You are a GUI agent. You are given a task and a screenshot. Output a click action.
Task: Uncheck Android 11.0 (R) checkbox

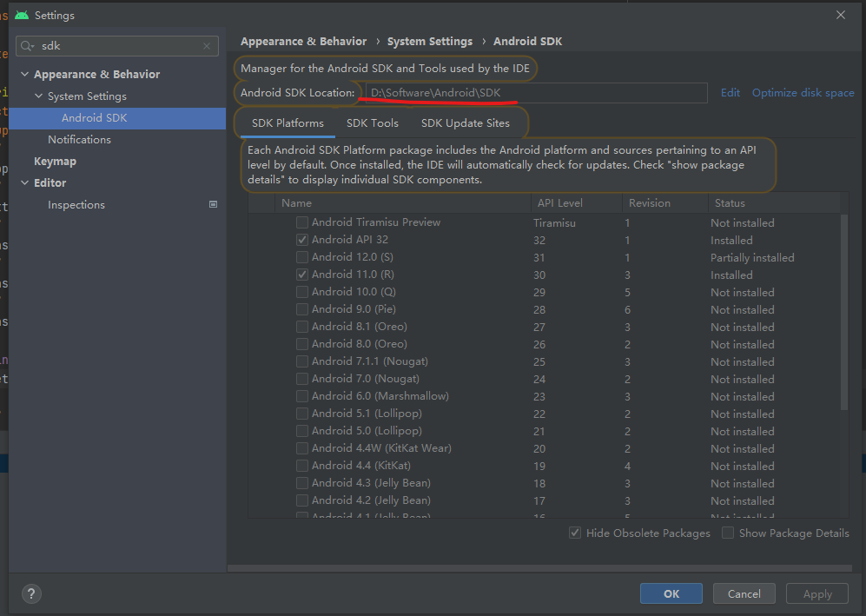(x=302, y=275)
